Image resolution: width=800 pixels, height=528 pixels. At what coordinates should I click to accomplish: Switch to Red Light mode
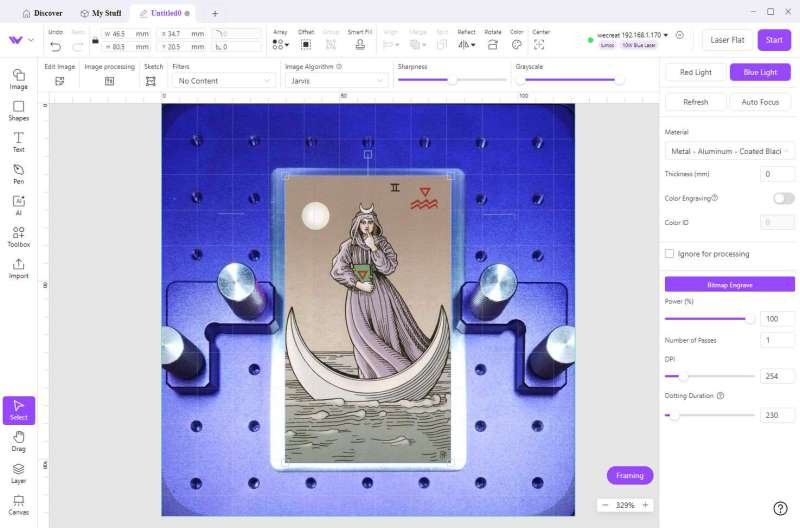(x=695, y=72)
